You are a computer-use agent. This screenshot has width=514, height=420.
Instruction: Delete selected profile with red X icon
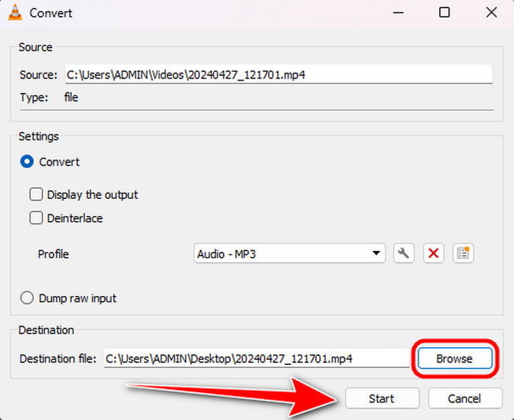coord(433,253)
